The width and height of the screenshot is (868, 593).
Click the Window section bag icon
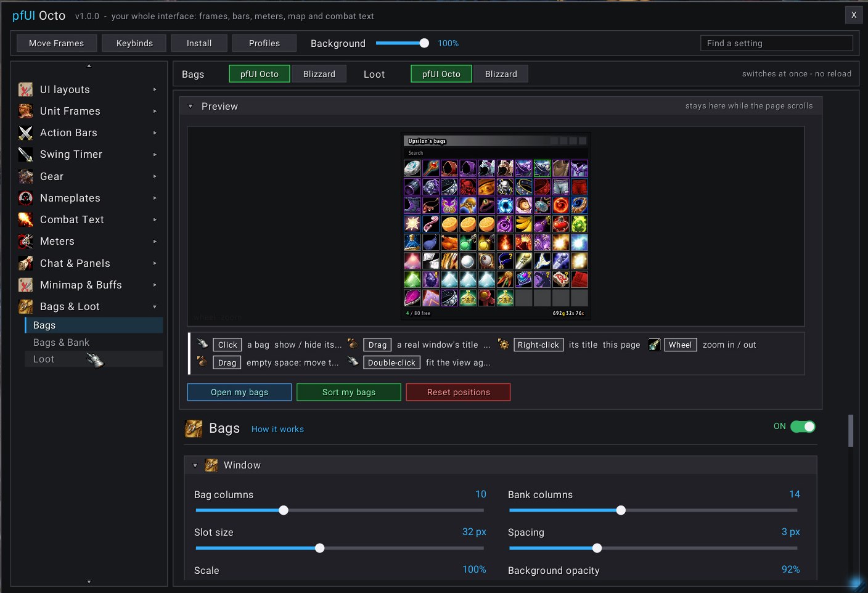[211, 465]
